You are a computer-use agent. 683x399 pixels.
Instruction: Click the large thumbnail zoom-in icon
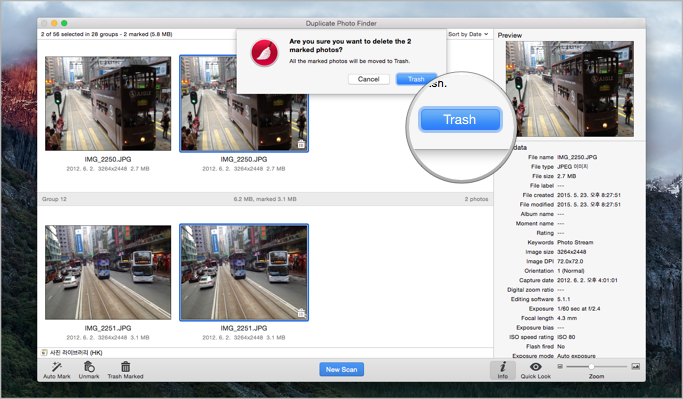coord(636,367)
